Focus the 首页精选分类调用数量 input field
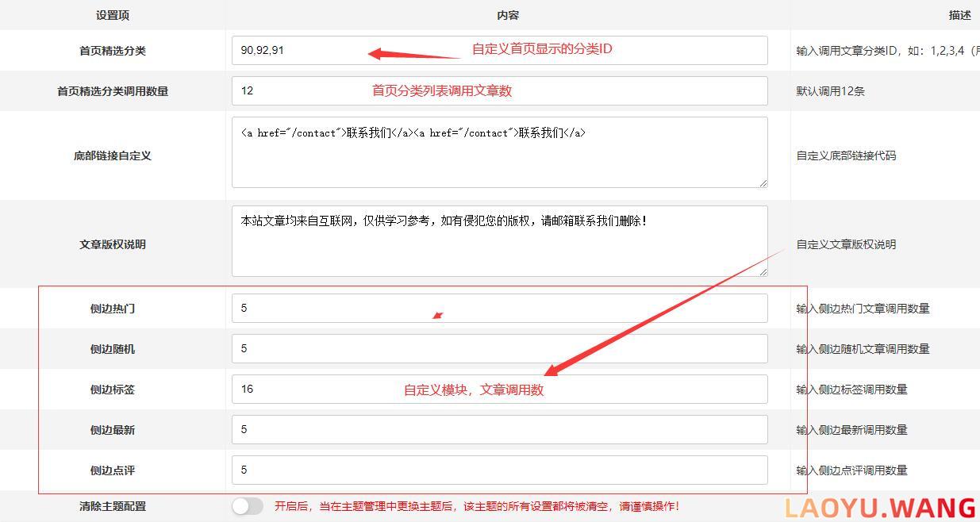This screenshot has height=522, width=980. [500, 90]
